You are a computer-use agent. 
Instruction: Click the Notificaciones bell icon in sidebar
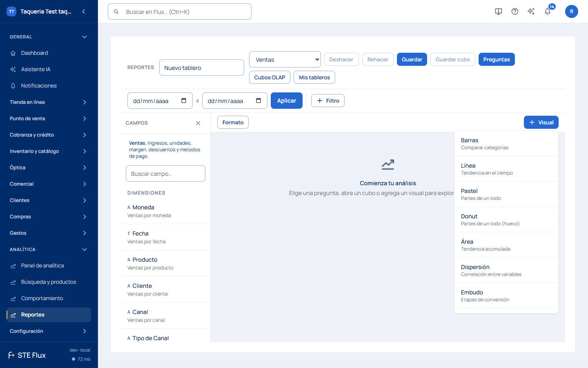(13, 86)
